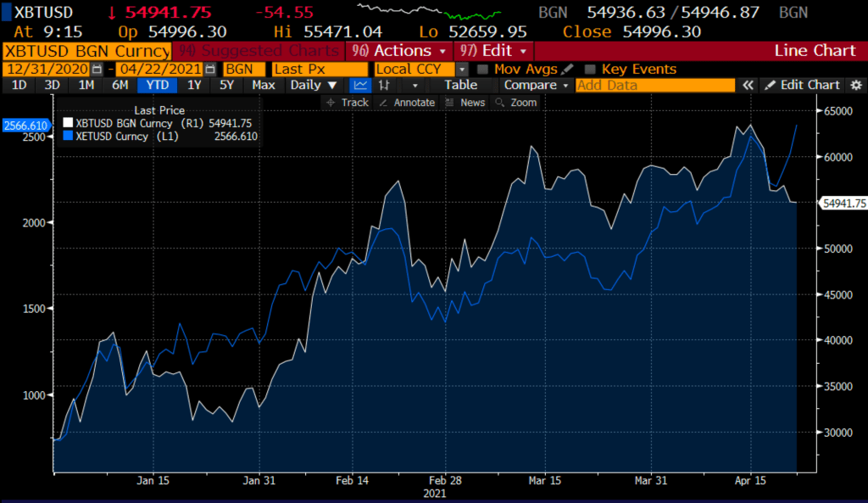
Task: Expand the Local CCY currency dropdown
Action: (461, 70)
